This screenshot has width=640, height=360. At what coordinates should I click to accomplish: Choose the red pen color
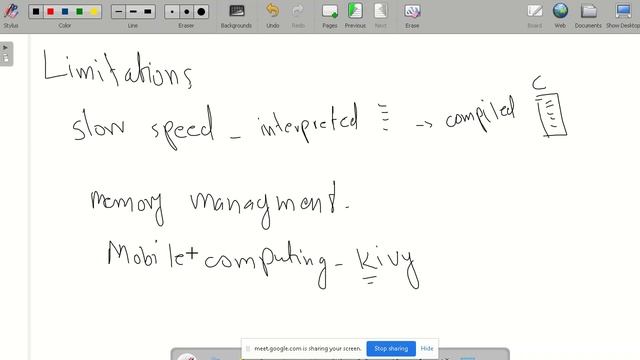(51, 11)
